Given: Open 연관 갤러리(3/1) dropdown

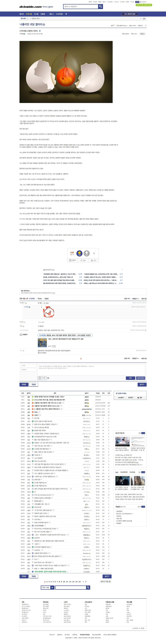Looking at the screenshot, I should click(122, 26).
